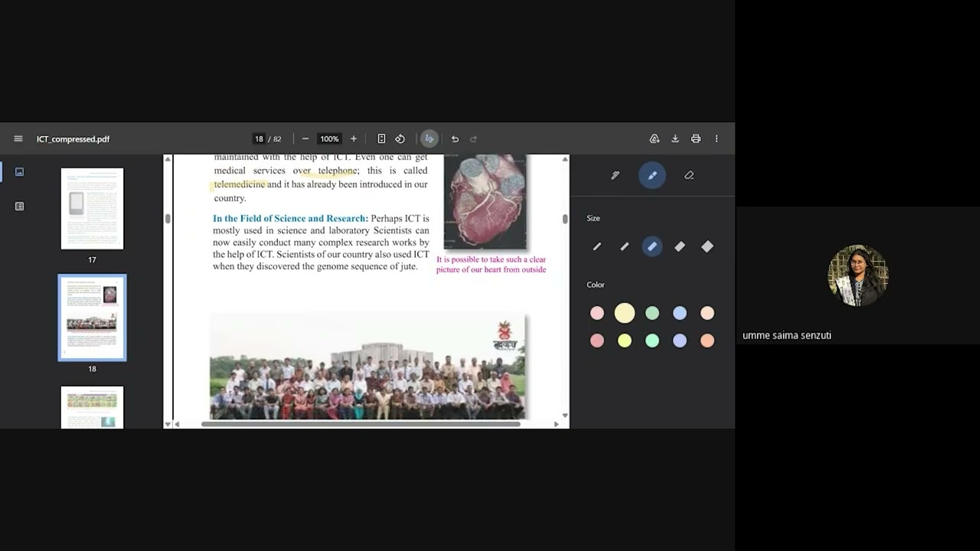Choose the second smallest highlighter size
The width and height of the screenshot is (980, 551).
coord(625,246)
